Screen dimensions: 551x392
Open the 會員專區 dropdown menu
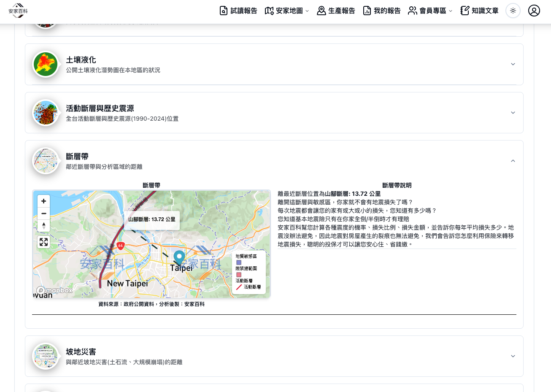coord(429,11)
